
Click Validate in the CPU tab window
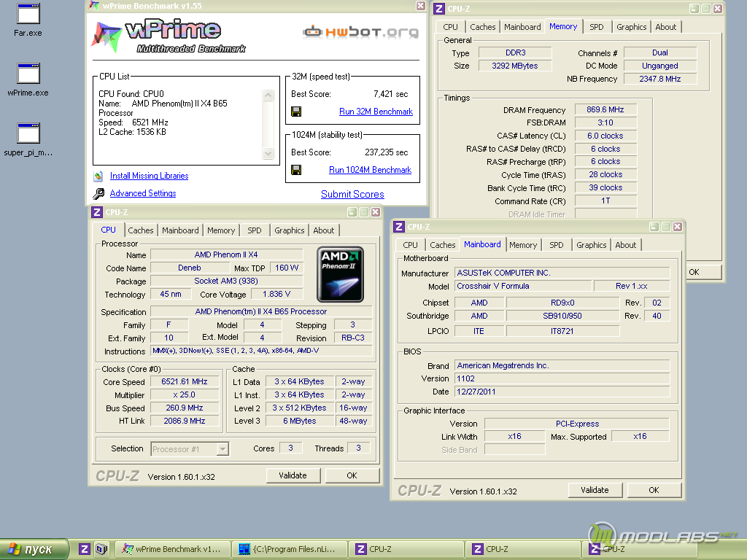click(x=293, y=475)
